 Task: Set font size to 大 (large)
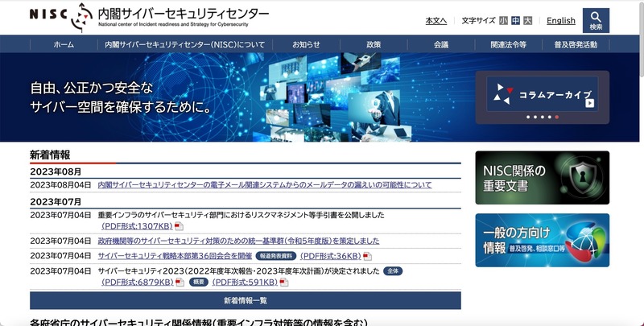pos(528,21)
